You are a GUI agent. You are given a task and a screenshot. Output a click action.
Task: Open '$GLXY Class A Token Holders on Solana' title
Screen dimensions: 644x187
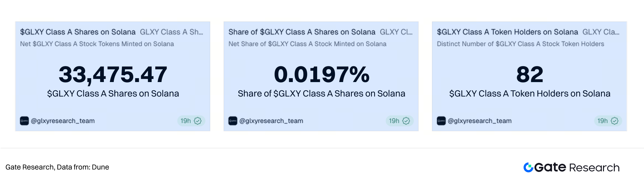pyautogui.click(x=507, y=32)
